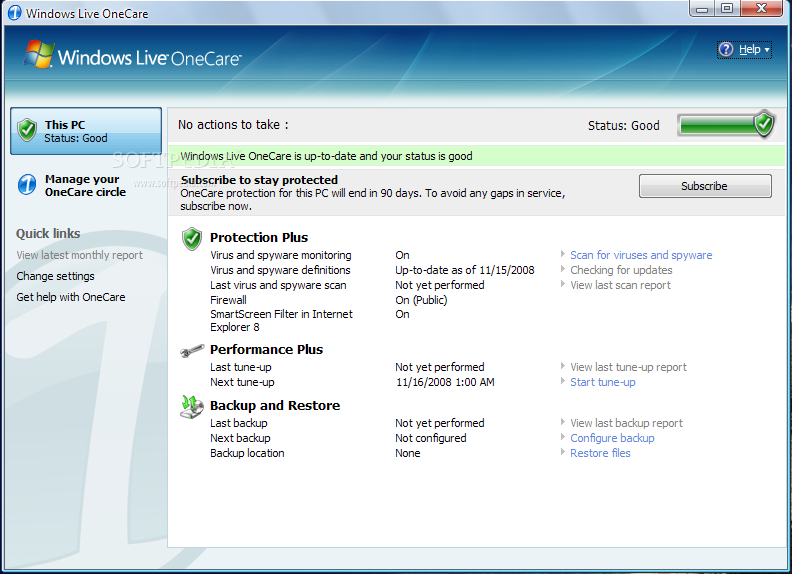Click arrow beside View last scan report
792x574 pixels.
pos(563,284)
